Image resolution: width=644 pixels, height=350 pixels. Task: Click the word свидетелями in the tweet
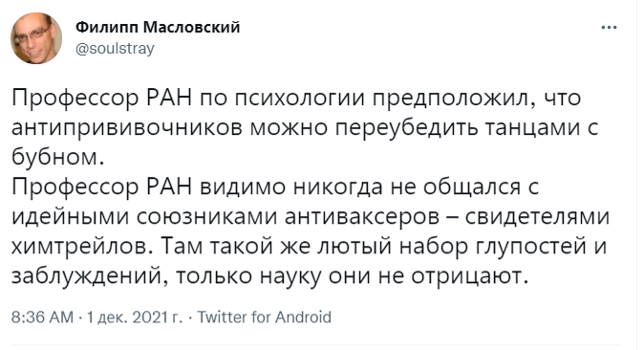(537, 217)
